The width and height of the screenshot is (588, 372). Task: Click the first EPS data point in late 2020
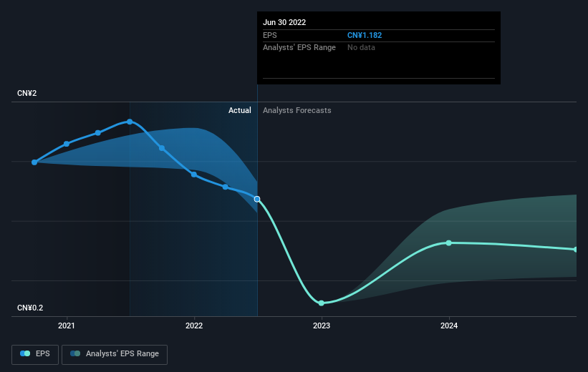click(x=34, y=162)
